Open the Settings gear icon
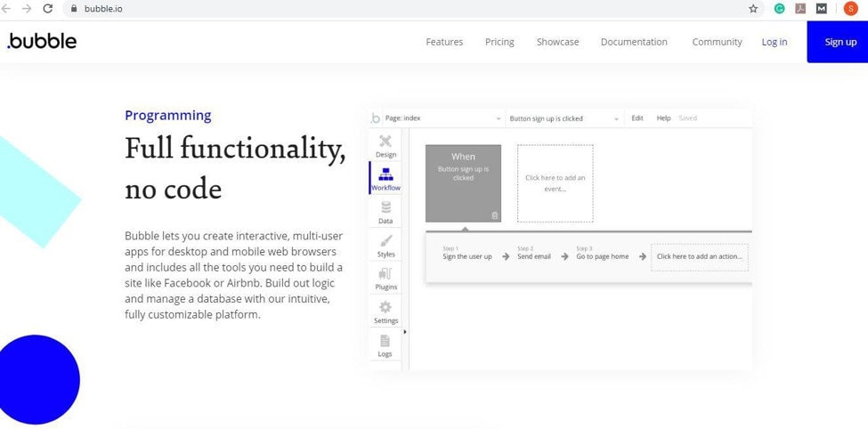 point(385,307)
